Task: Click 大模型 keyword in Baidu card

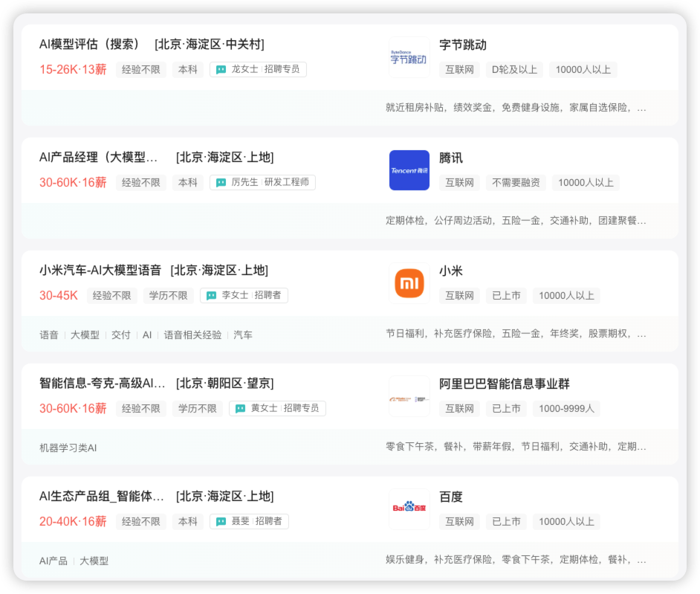Action: tap(94, 561)
